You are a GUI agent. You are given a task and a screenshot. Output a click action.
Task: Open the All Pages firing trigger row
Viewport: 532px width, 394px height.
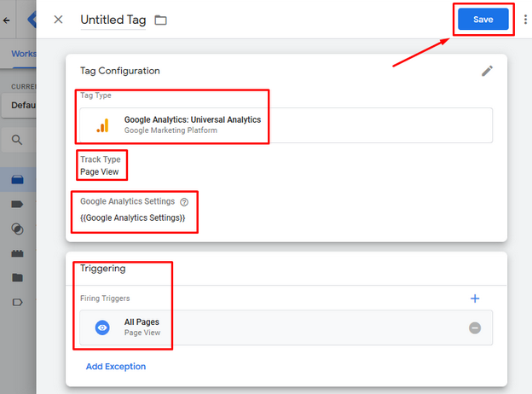tap(286, 327)
